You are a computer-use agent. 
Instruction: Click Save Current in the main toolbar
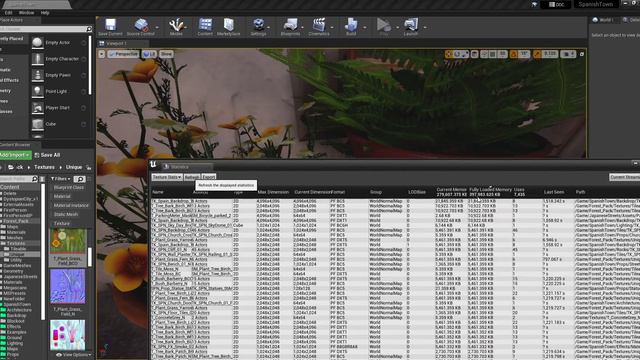coord(110,27)
